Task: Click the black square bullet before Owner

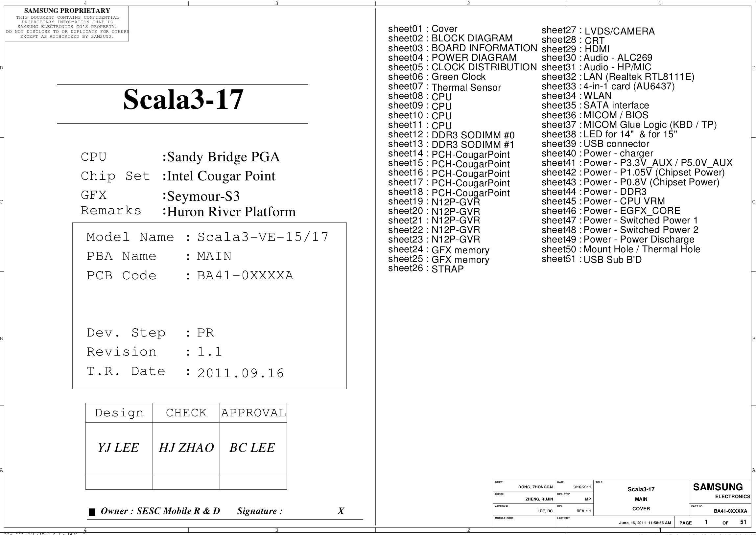Action: (92, 512)
